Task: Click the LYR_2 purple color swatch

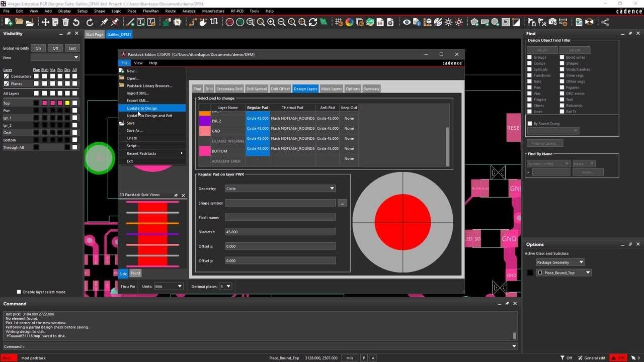Action: tap(205, 121)
